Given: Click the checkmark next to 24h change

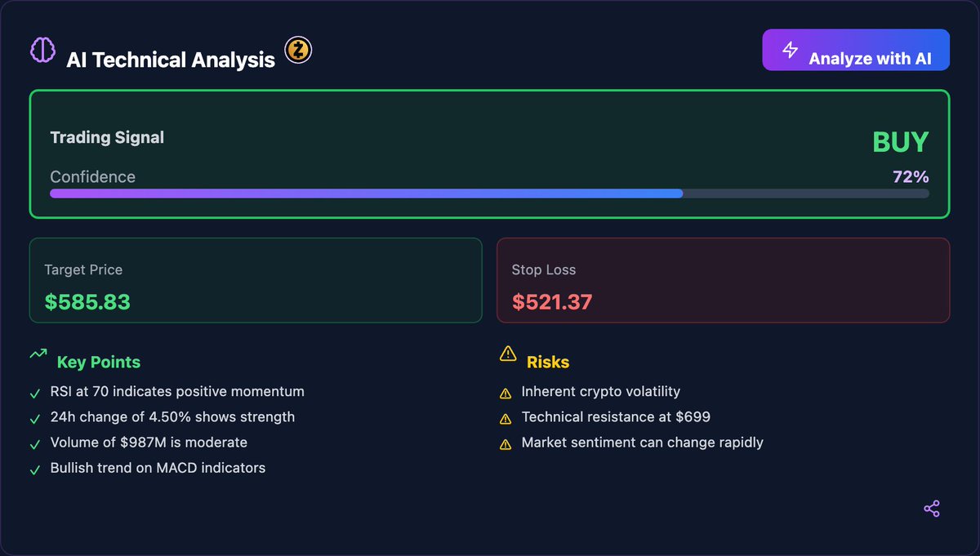Looking at the screenshot, I should 35,419.
